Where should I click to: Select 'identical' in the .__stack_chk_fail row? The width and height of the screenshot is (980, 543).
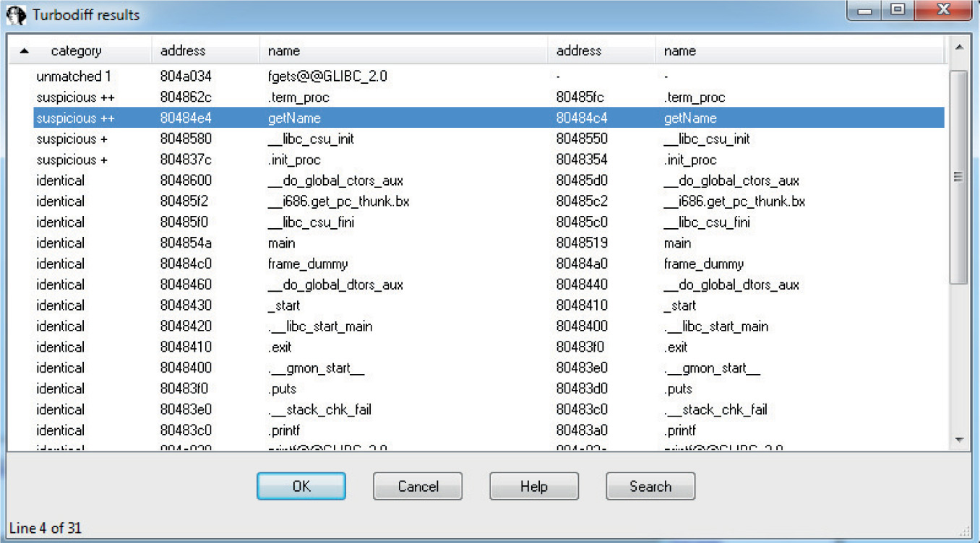click(x=60, y=410)
